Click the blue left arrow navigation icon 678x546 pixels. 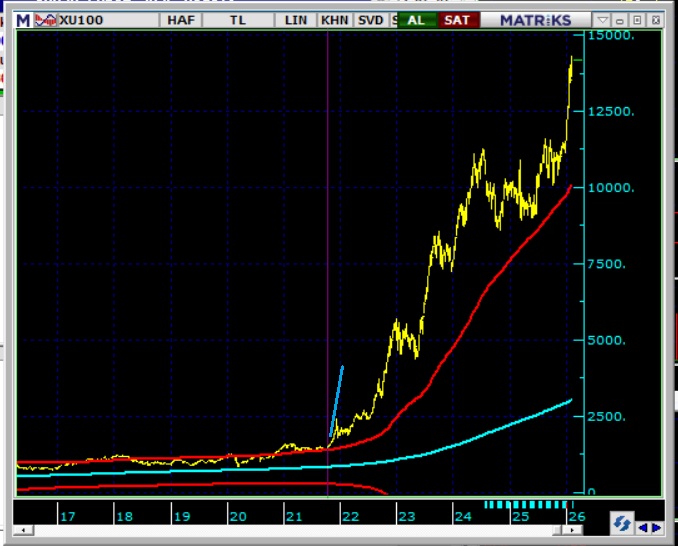[642, 527]
